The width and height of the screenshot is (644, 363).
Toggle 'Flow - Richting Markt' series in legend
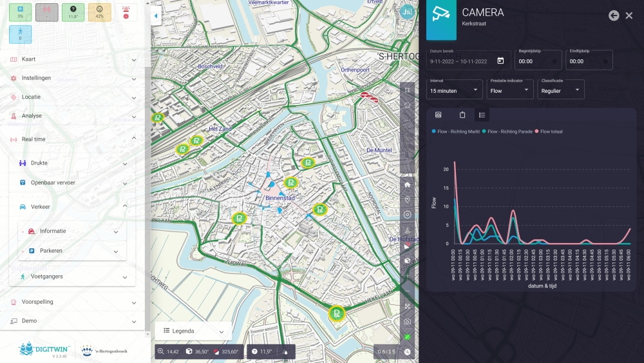pos(456,132)
